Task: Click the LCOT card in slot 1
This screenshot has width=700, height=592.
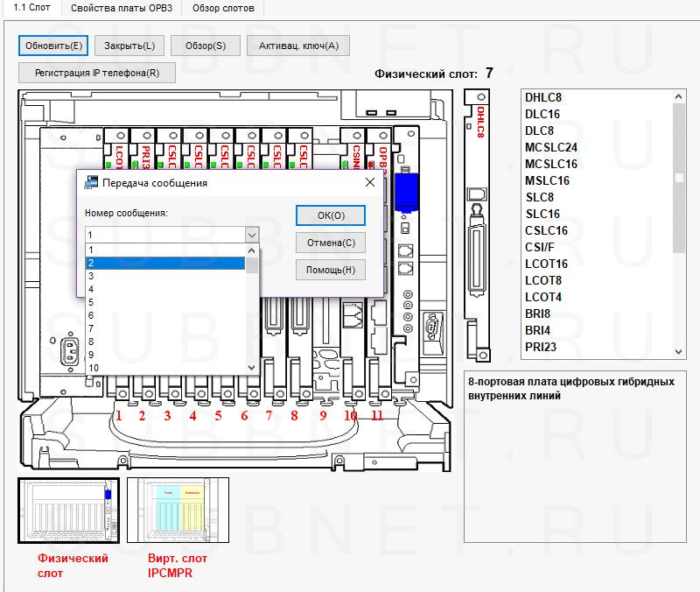Action: click(x=117, y=151)
